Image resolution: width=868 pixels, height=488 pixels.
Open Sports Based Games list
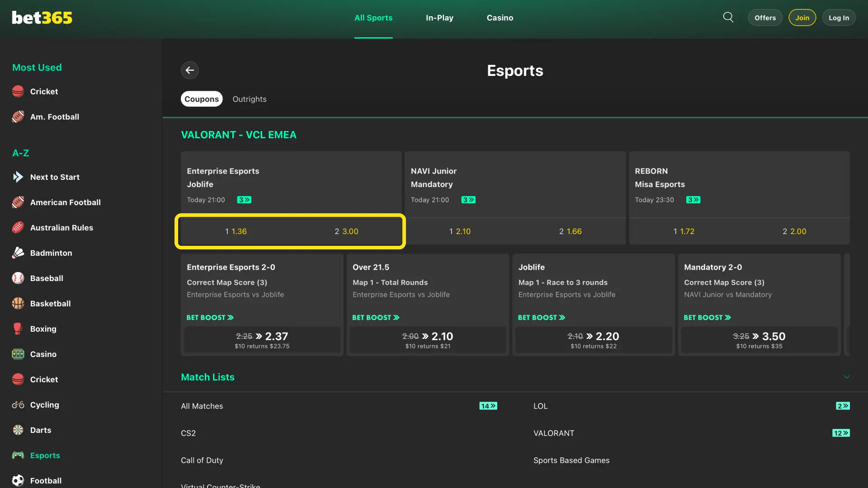pyautogui.click(x=571, y=460)
